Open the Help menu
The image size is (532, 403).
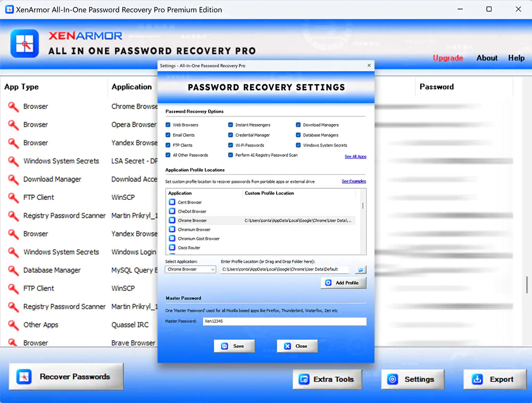point(516,58)
